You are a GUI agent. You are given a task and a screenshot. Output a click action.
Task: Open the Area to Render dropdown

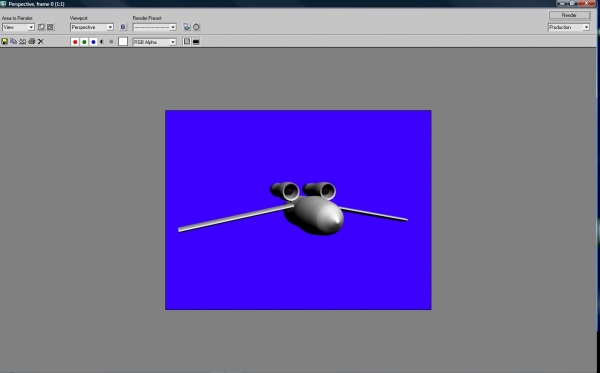click(18, 27)
